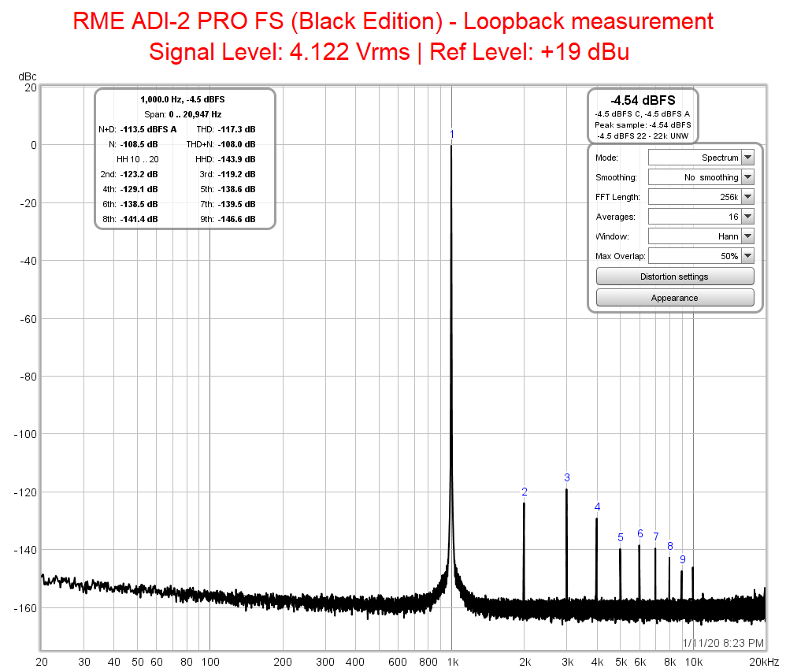Open the Mode dropdown showing Spectrum
Viewport: 786px width, 672px height.
coord(701,158)
